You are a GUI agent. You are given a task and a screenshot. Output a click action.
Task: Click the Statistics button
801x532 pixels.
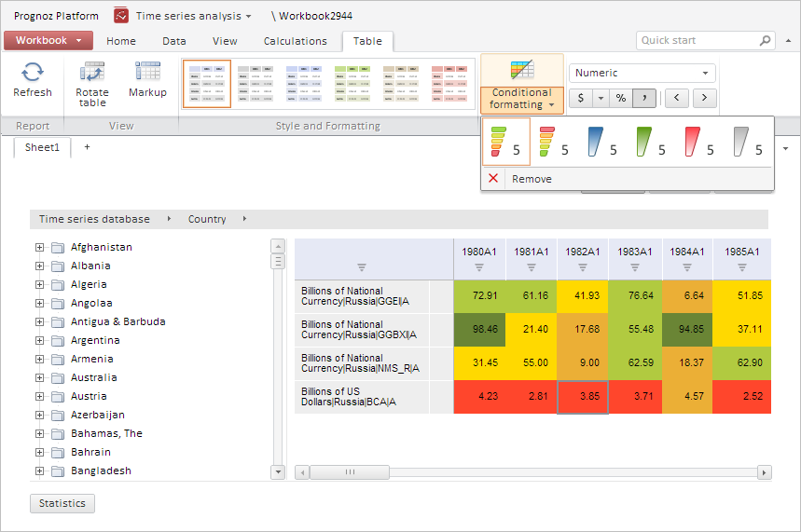pos(62,503)
